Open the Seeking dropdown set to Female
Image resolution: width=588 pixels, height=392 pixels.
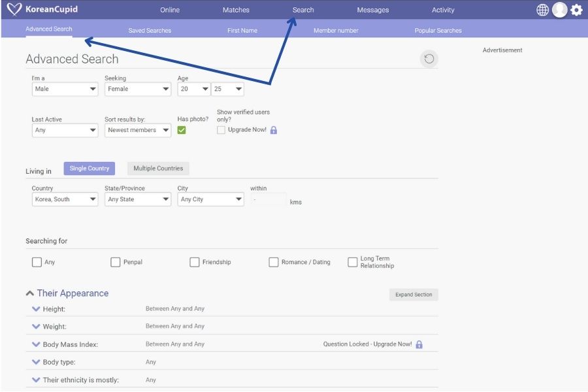pos(138,89)
